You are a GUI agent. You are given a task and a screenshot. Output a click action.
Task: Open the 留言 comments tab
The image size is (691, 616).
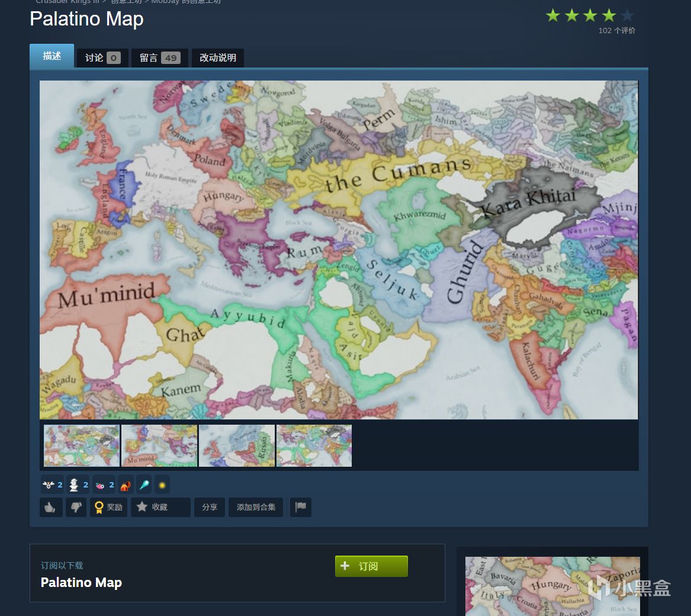159,58
